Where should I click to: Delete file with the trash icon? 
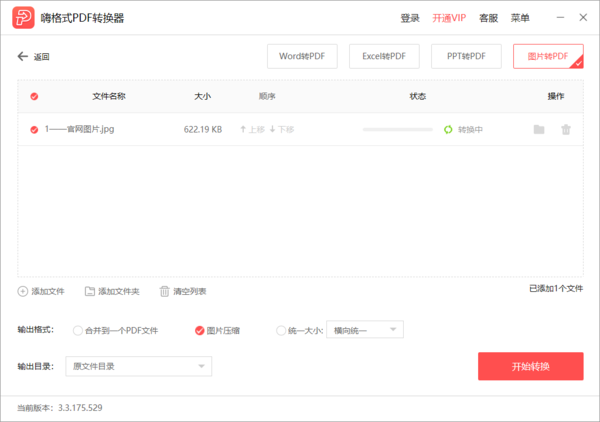pos(566,129)
